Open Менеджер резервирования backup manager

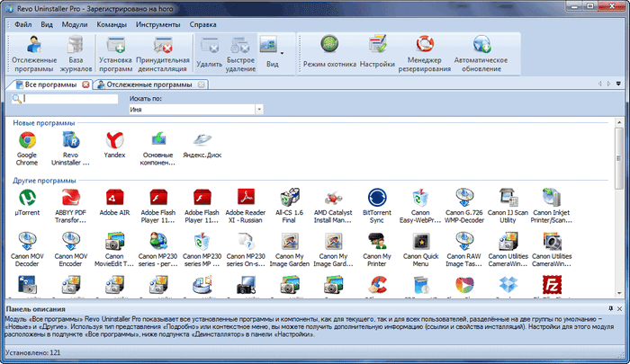point(424,54)
